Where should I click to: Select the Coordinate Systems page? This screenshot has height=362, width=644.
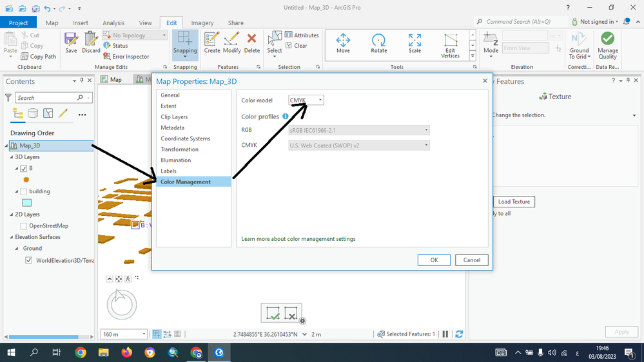click(185, 138)
